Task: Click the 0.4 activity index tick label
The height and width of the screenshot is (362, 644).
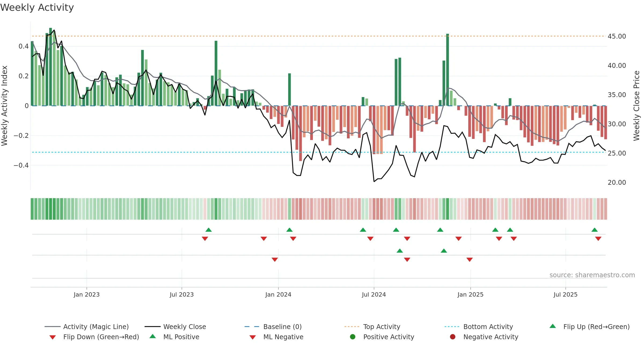Action: (x=24, y=46)
